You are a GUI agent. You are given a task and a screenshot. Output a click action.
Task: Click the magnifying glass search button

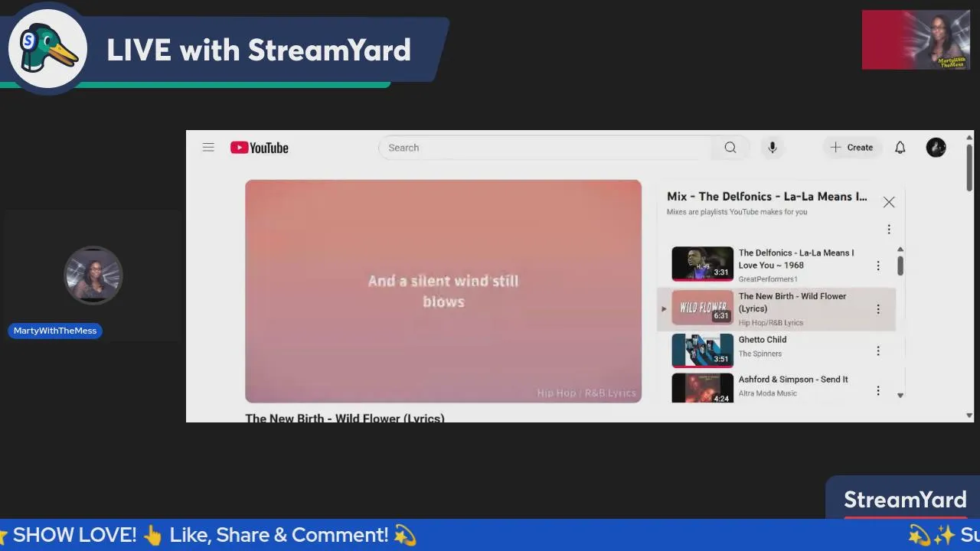[730, 148]
